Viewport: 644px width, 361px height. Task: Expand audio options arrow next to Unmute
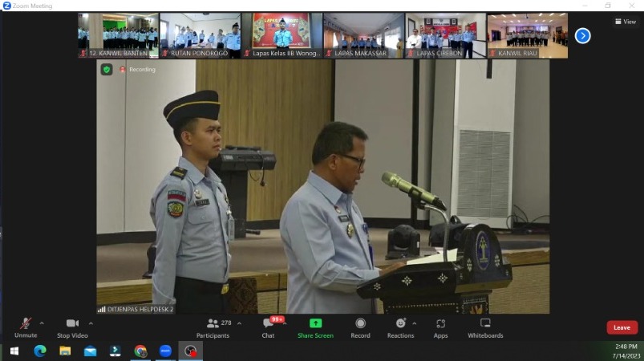[x=42, y=323]
